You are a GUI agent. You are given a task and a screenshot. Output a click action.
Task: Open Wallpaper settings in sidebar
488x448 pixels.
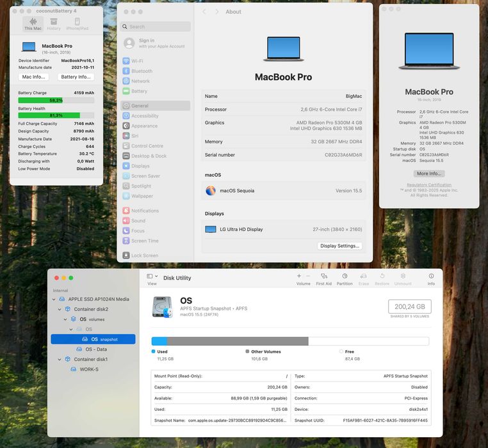pyautogui.click(x=155, y=196)
